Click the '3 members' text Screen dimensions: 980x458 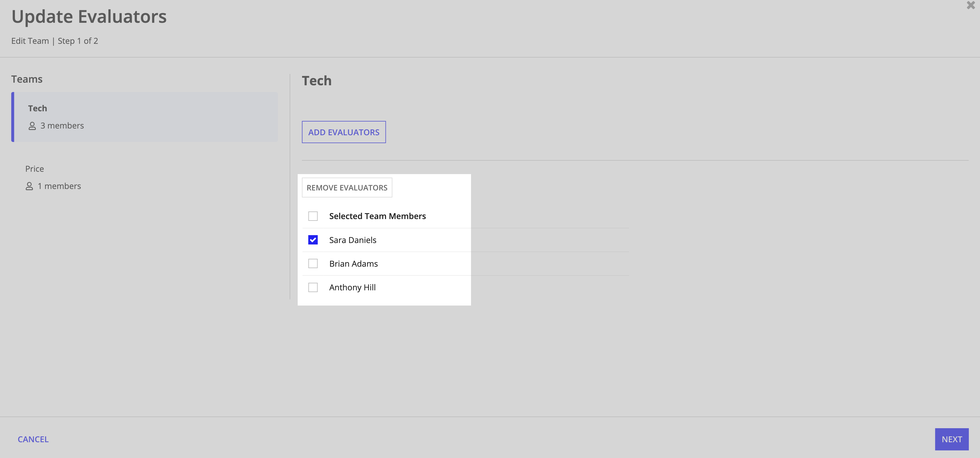pos(62,126)
